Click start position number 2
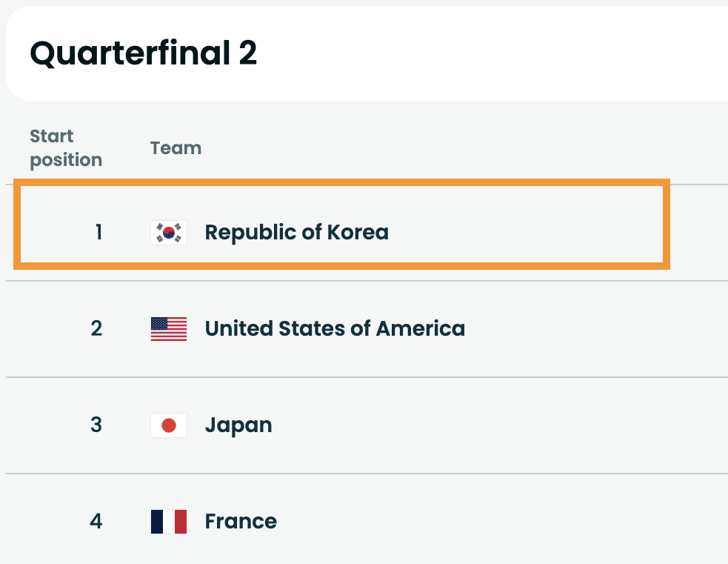Screen dimensions: 728x564 coord(96,329)
